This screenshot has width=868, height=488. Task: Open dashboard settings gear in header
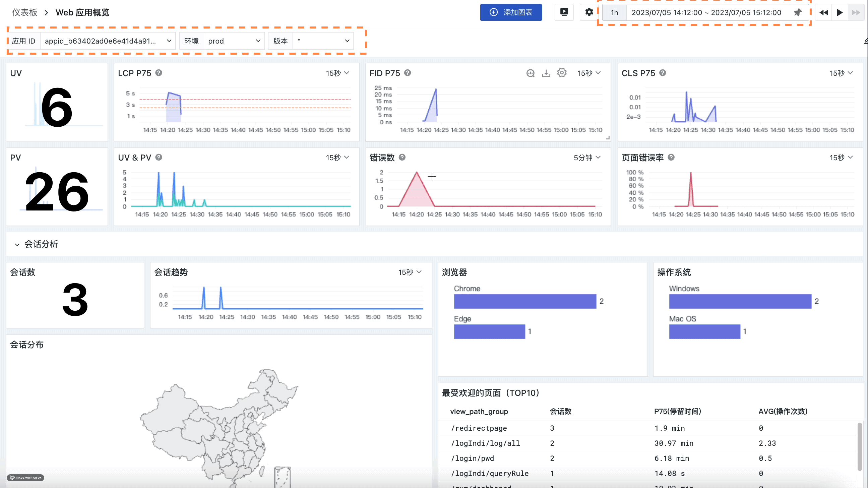pyautogui.click(x=589, y=12)
